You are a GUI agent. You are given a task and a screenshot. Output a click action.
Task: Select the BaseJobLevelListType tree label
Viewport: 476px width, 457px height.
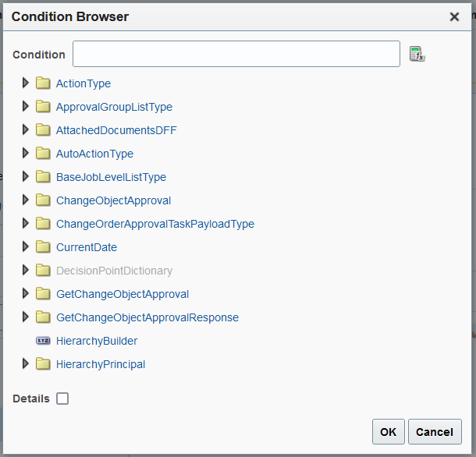tap(111, 177)
